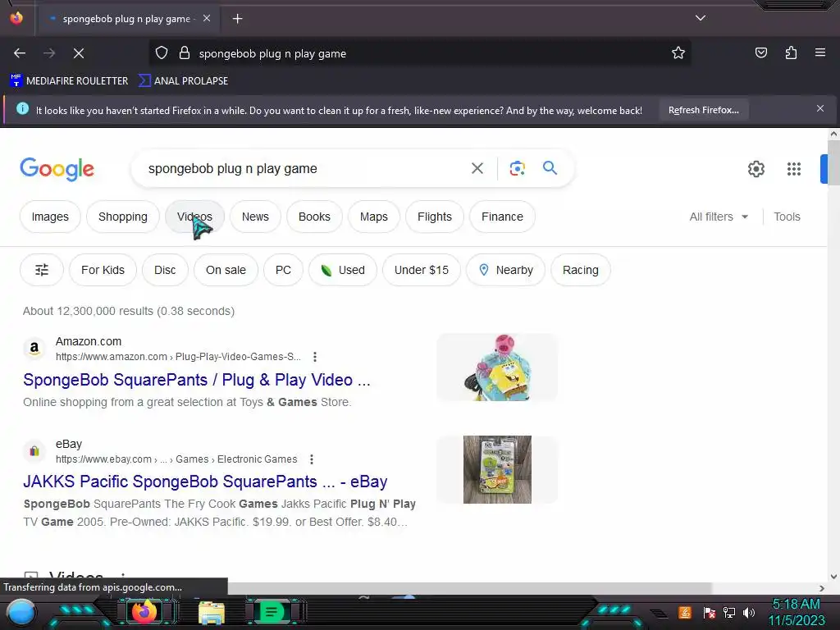840x630 pixels.
Task: Toggle the Used filter chip
Action: tap(343, 269)
